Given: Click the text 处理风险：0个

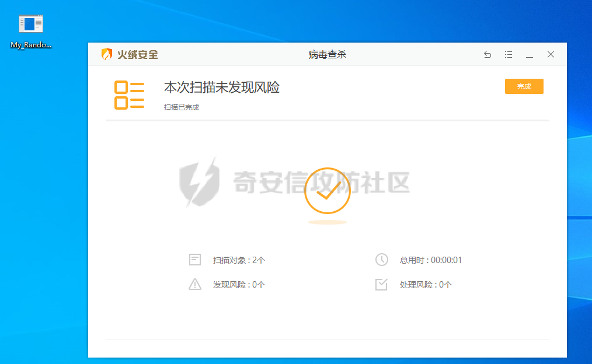Looking at the screenshot, I should 426,285.
